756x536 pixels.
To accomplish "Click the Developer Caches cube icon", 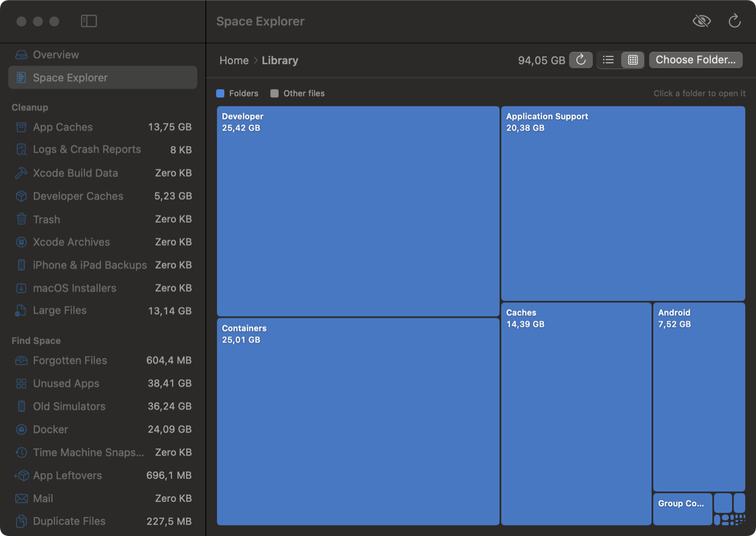I will (21, 196).
